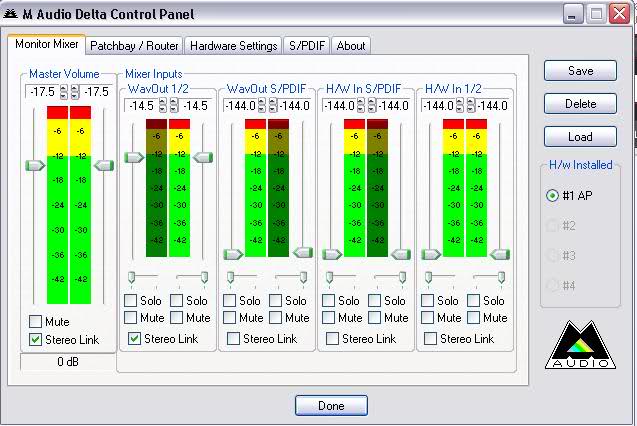Click the right WavOut S/PDIF pan slider
Screen dimensions: 637x426
303,277
